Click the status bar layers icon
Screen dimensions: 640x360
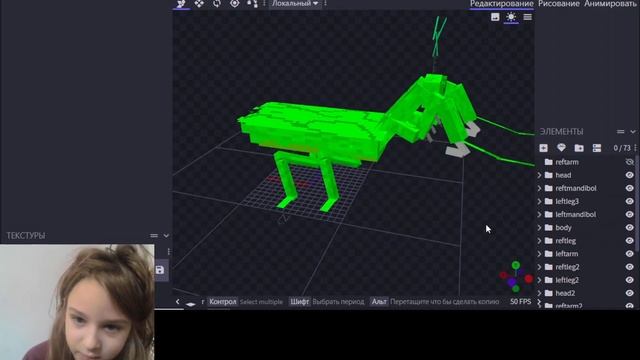coord(191,304)
